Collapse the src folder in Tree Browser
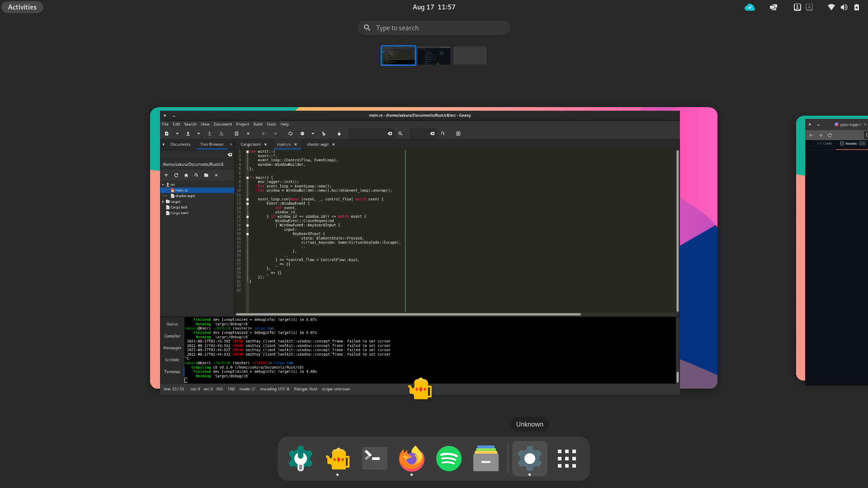The image size is (868, 488). tap(163, 184)
